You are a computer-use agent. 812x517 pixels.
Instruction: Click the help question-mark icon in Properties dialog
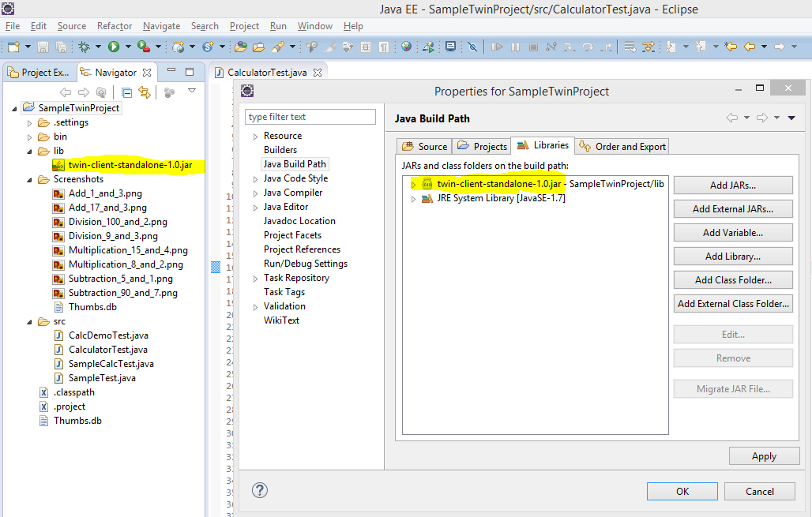[260, 490]
